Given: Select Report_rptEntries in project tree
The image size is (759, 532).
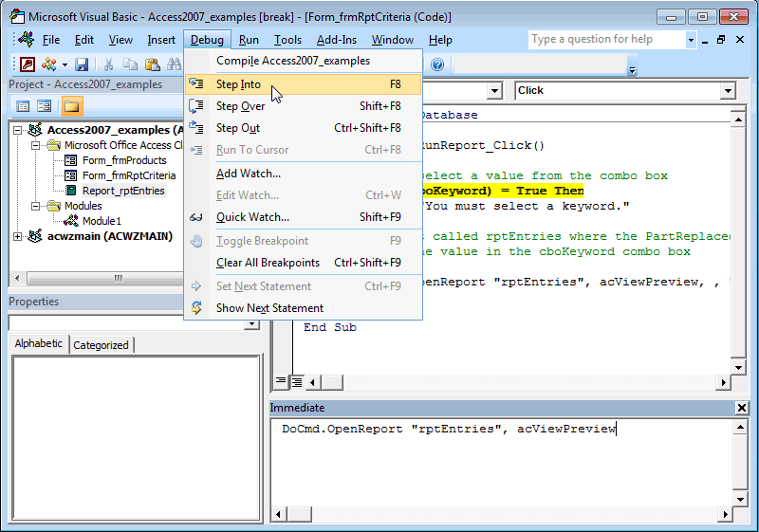Looking at the screenshot, I should pos(123,191).
